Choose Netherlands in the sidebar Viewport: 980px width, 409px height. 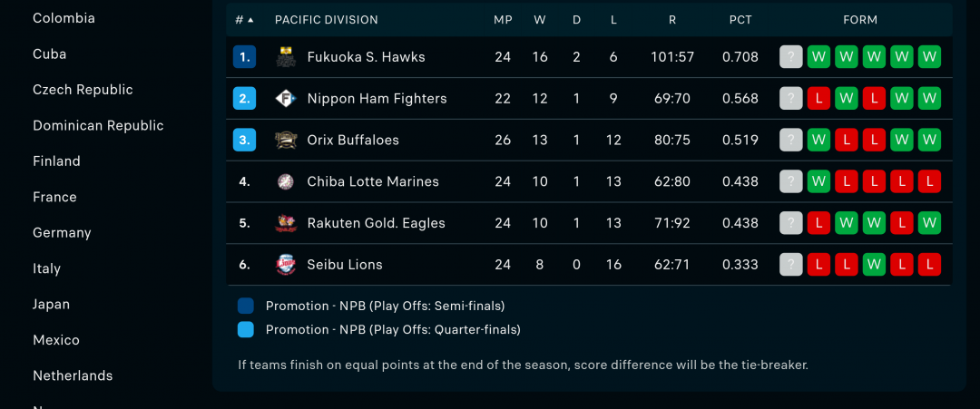point(73,376)
